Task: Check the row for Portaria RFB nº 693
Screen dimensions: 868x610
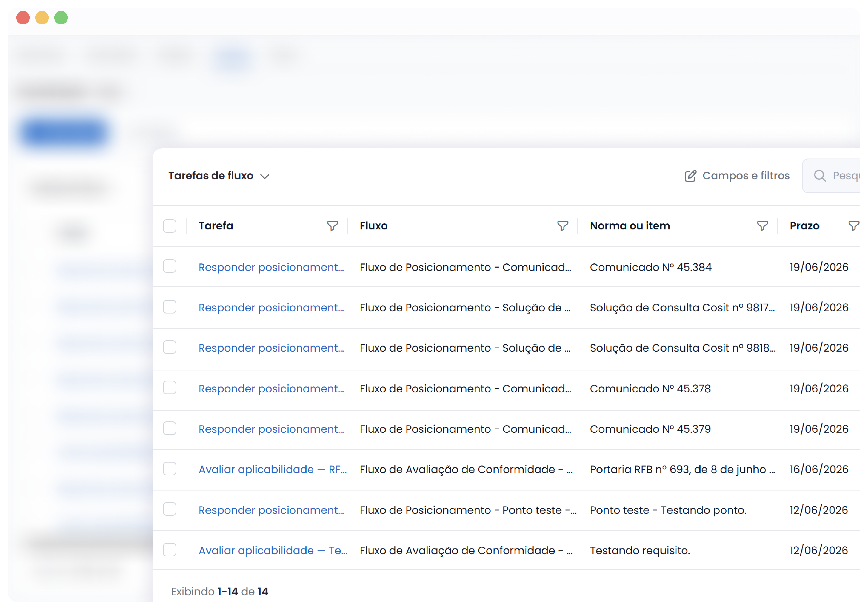Action: click(x=169, y=469)
